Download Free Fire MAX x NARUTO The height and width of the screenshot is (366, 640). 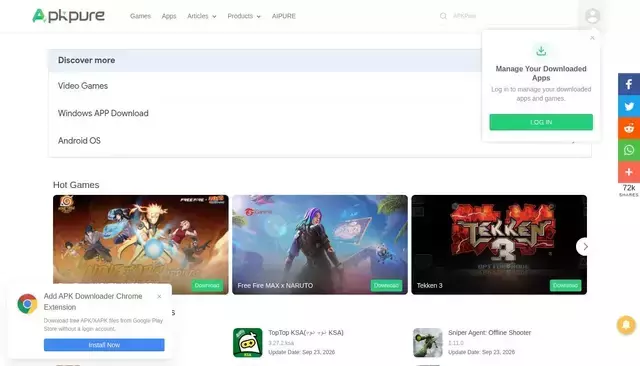pos(386,285)
